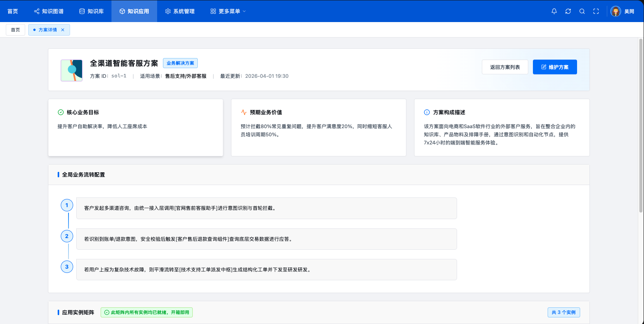
Task: Open 知识图谱 menu
Action: [49, 11]
